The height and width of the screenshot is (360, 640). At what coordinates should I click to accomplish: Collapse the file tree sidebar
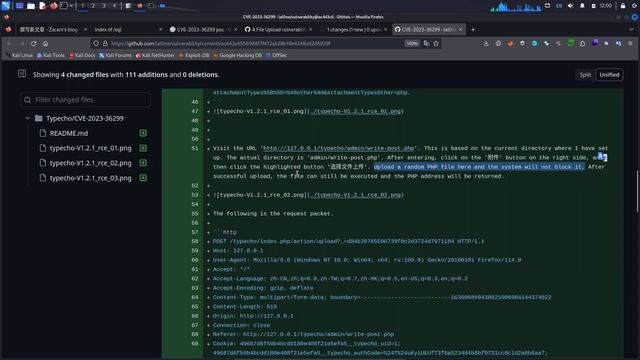pyautogui.click(x=22, y=73)
